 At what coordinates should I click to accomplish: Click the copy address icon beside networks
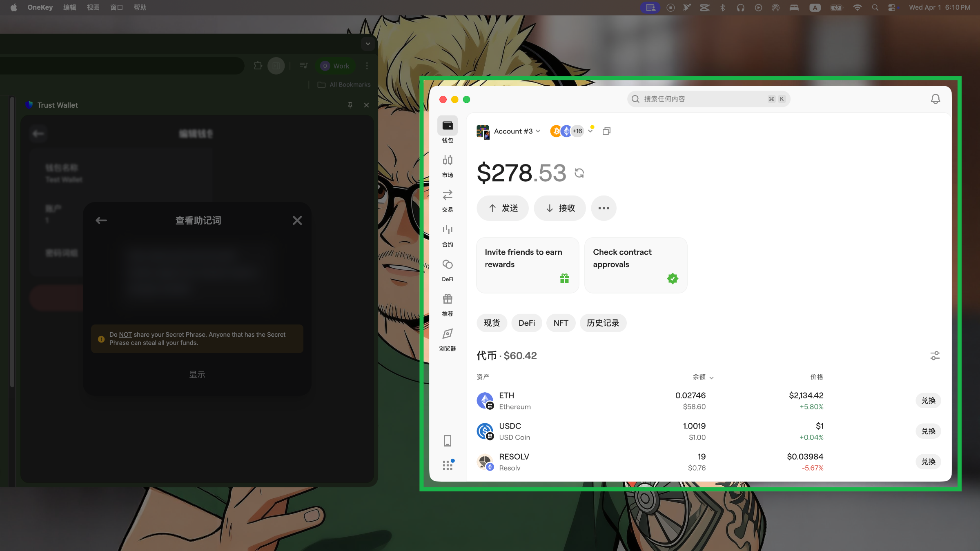[x=607, y=131]
